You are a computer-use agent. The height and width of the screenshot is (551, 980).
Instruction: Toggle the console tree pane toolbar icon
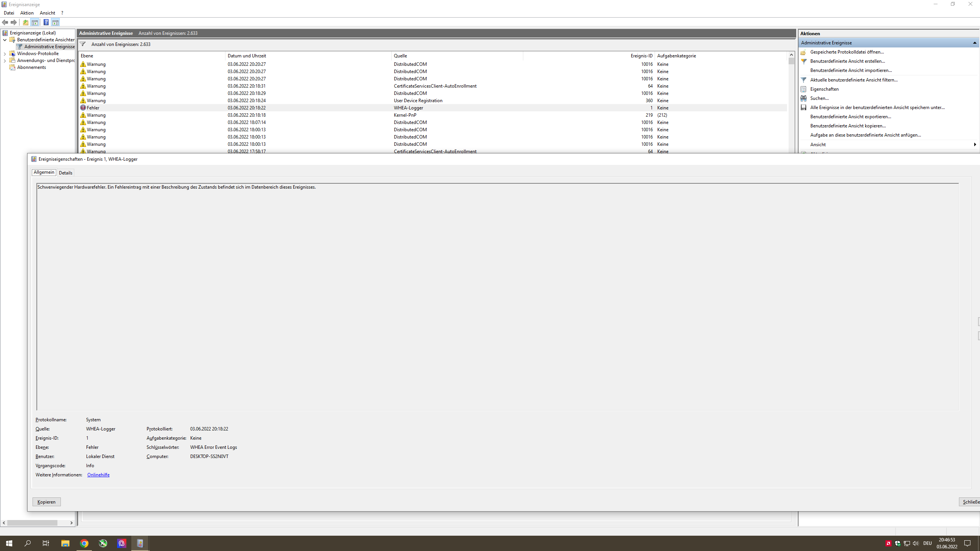click(35, 22)
